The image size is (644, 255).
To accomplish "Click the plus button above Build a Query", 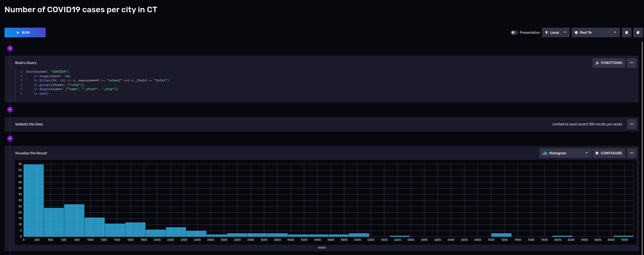I will coord(10,48).
